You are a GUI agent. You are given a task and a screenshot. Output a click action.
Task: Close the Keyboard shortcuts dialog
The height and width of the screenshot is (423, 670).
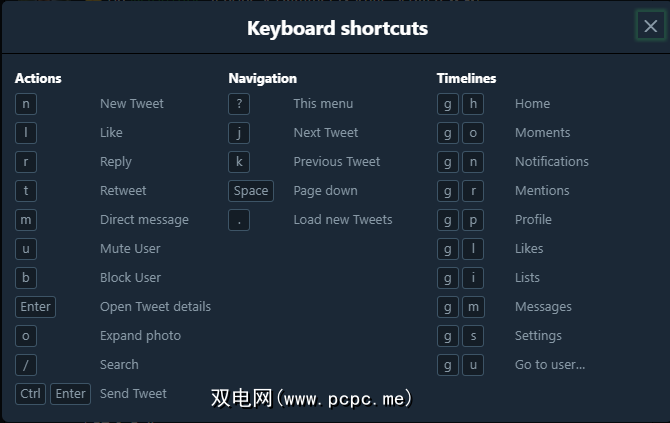pos(650,27)
